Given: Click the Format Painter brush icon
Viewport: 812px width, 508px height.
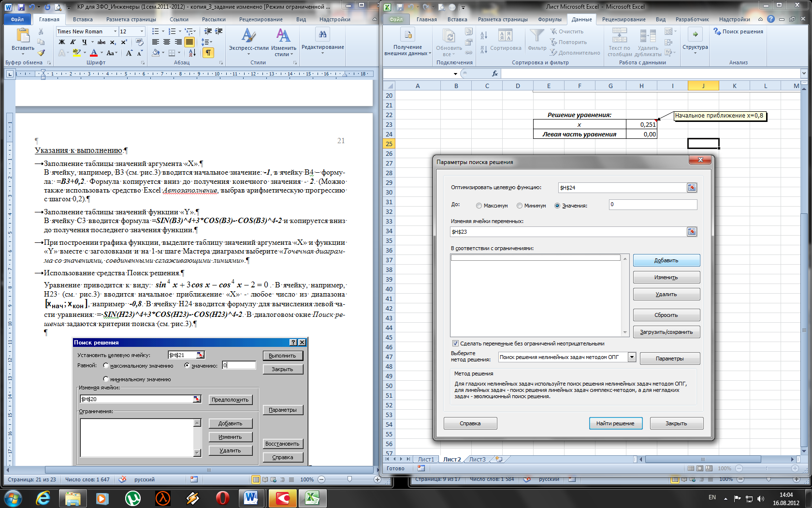Looking at the screenshot, I should click(x=41, y=53).
